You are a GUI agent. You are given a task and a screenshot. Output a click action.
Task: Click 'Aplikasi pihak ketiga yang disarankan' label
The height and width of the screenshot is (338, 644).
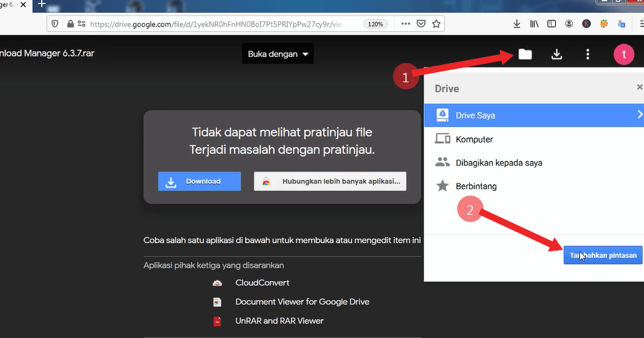click(x=213, y=265)
